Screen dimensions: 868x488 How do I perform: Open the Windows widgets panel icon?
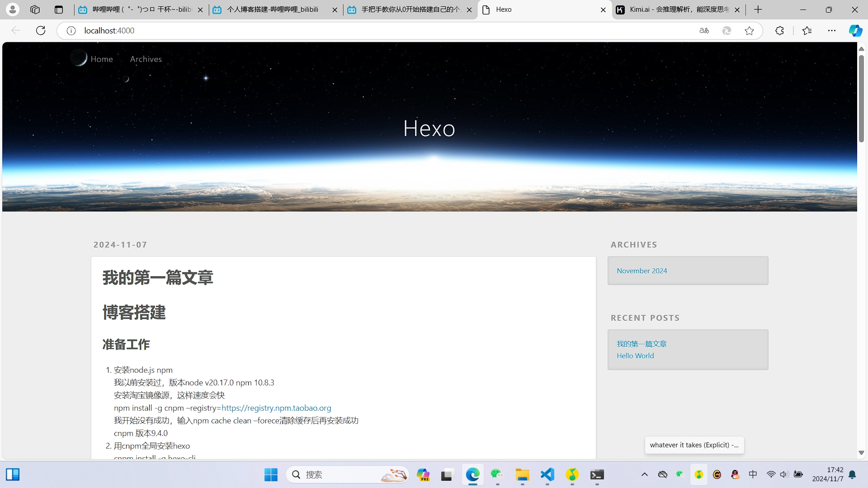[13, 474]
